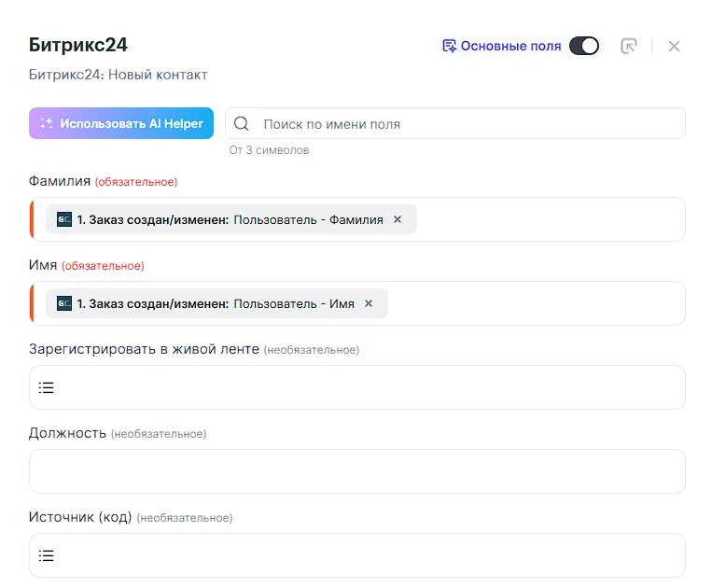The image size is (712, 588).
Task: Click the AI Helper sparkle icon
Action: click(x=47, y=123)
